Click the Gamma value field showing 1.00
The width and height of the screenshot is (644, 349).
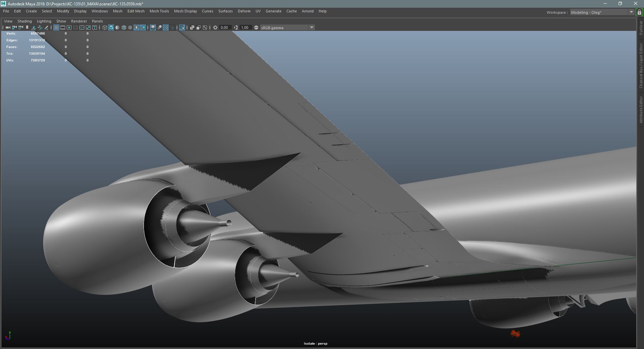tap(245, 28)
